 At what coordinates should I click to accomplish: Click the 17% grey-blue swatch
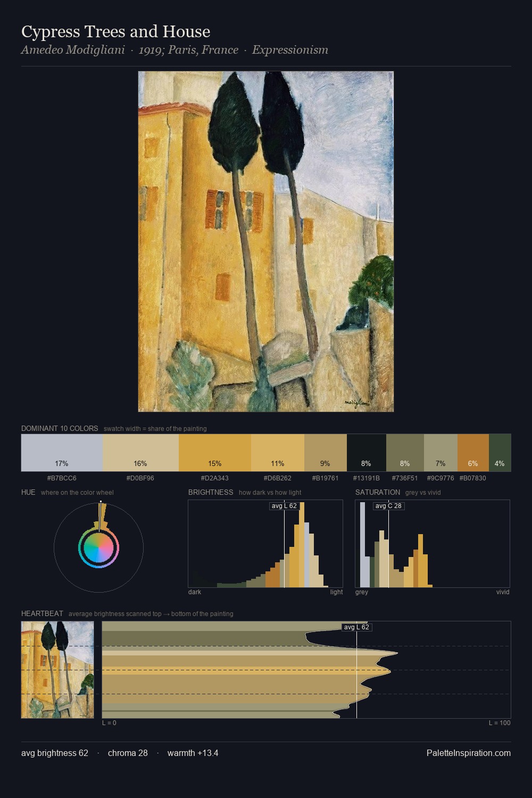point(62,453)
